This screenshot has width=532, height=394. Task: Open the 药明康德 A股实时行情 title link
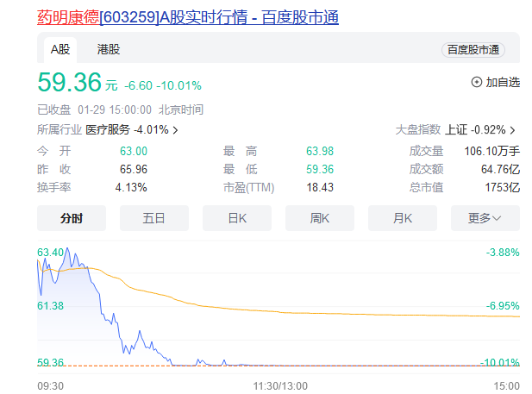tap(188, 17)
